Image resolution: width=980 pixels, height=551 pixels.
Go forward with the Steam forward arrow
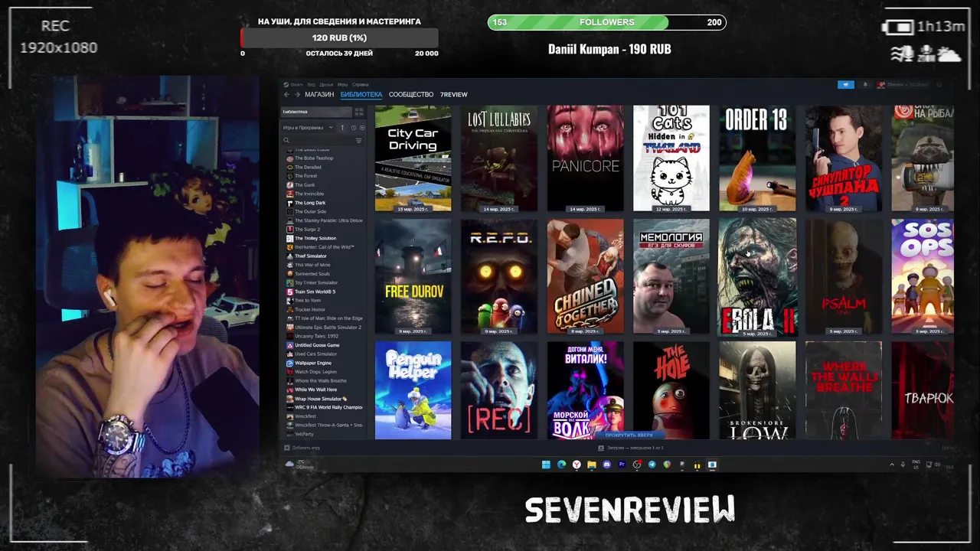[x=297, y=94]
